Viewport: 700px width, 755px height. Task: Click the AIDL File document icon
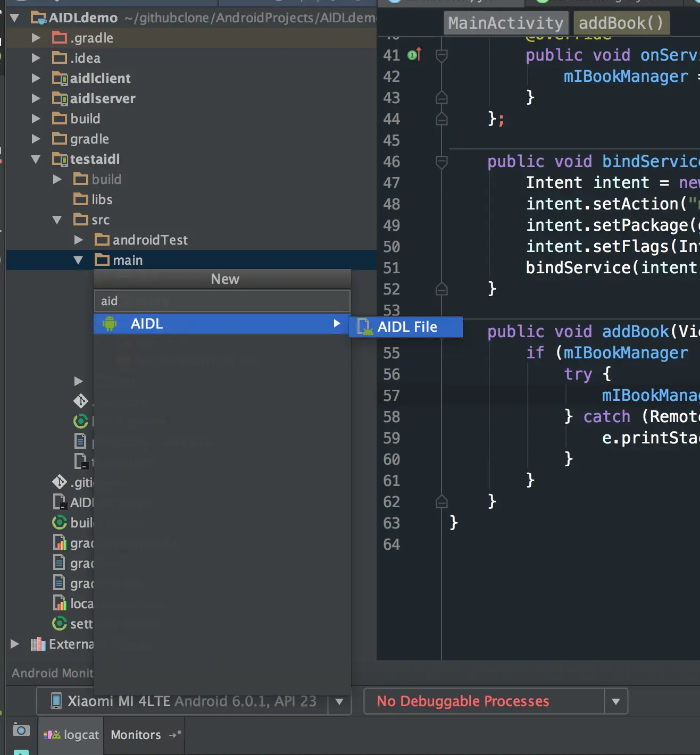[x=365, y=326]
